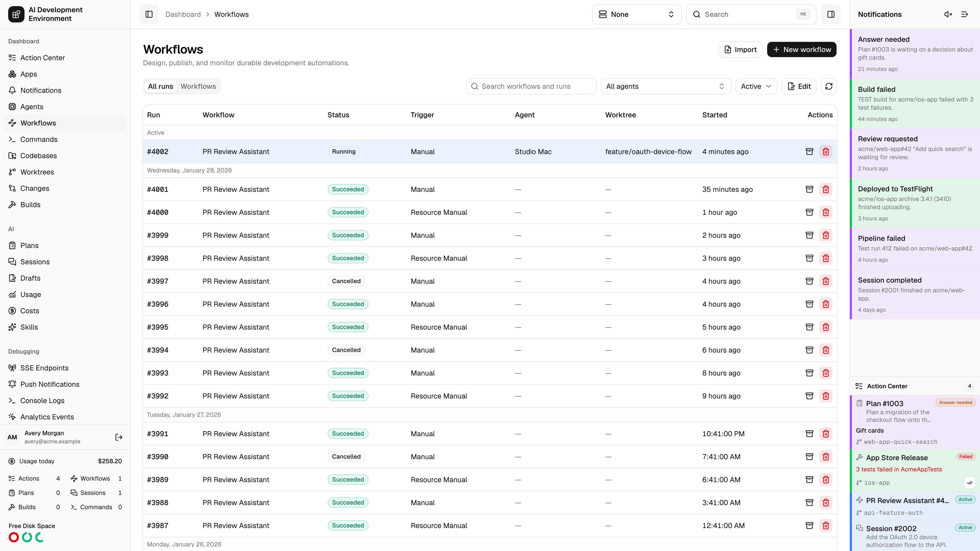The height and width of the screenshot is (551, 980).
Task: Click the Import button
Action: point(740,50)
